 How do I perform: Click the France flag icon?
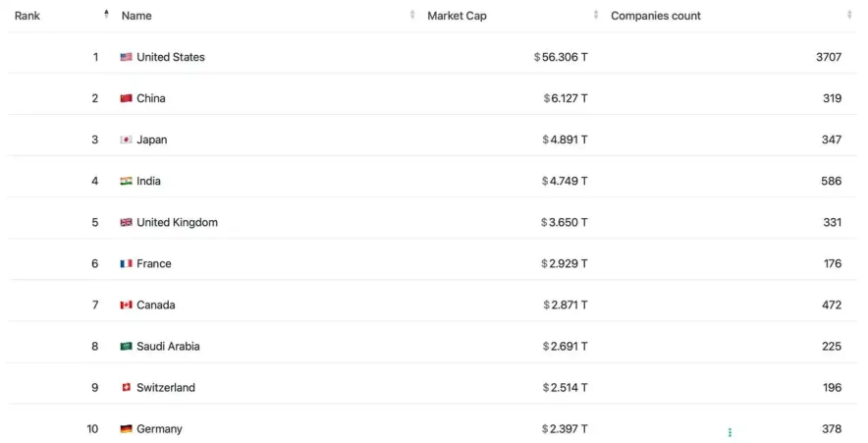click(x=126, y=263)
